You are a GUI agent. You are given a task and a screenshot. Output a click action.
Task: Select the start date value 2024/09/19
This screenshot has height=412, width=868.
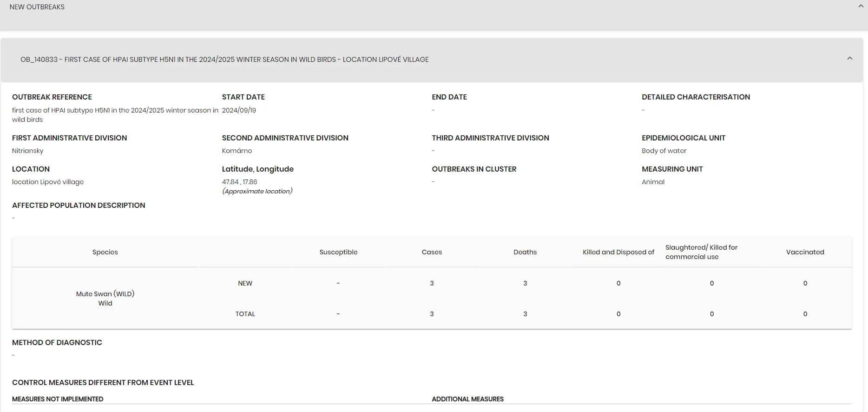pos(239,110)
